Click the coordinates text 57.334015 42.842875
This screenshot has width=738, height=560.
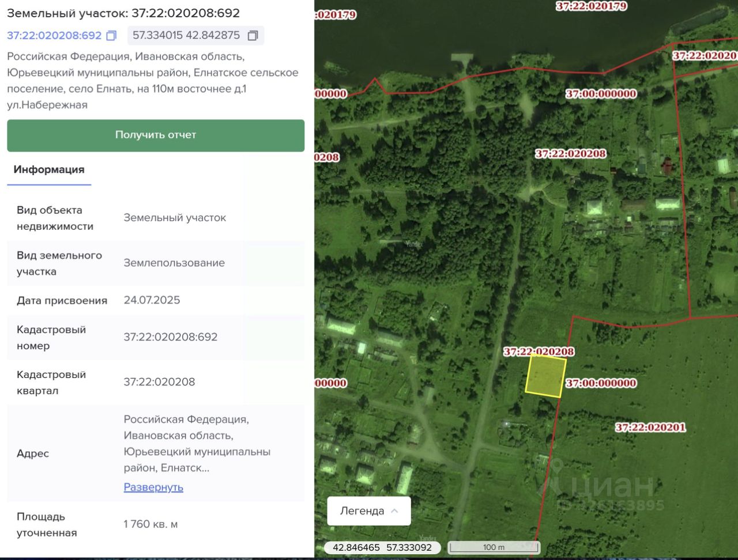[x=186, y=36]
